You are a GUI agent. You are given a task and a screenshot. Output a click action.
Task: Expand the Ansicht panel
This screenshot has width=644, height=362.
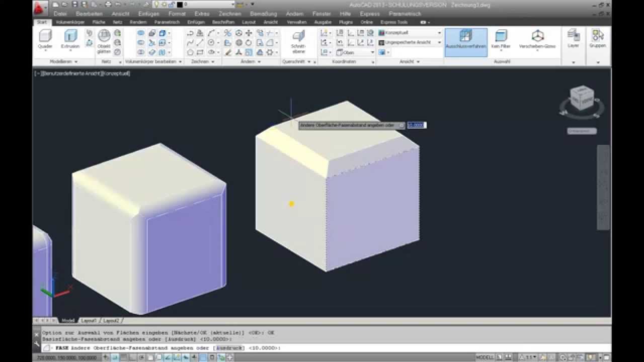(x=409, y=61)
